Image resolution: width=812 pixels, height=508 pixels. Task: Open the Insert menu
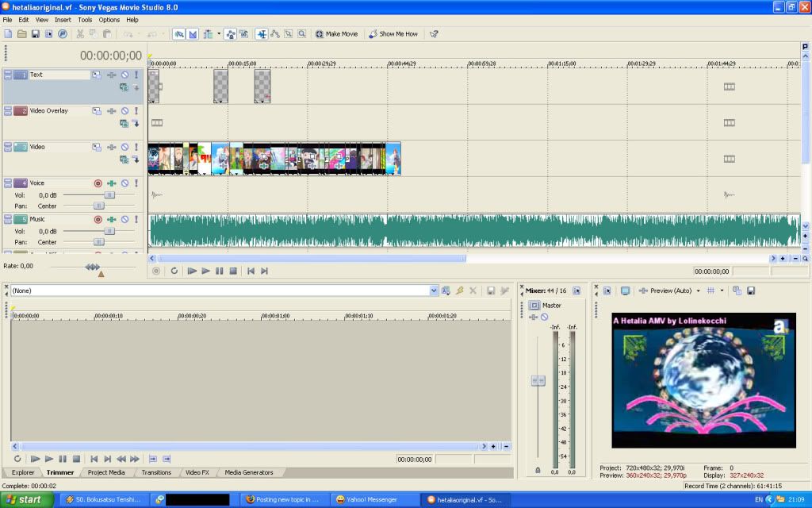(x=63, y=20)
